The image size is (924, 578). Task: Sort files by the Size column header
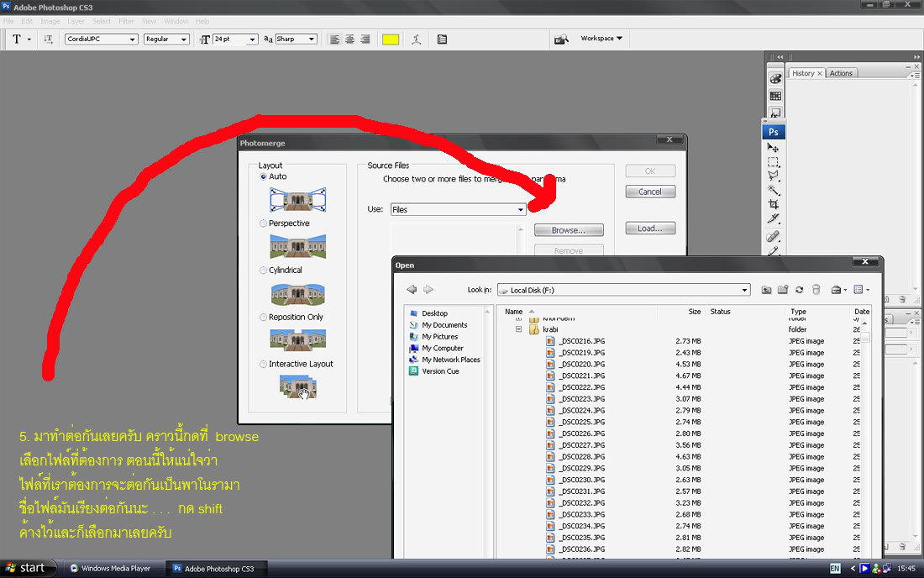(694, 312)
